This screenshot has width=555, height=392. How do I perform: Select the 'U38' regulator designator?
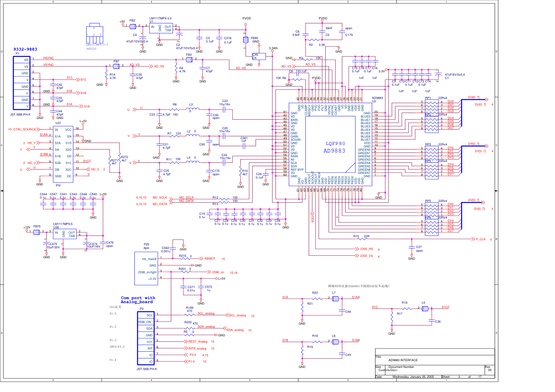click(56, 227)
